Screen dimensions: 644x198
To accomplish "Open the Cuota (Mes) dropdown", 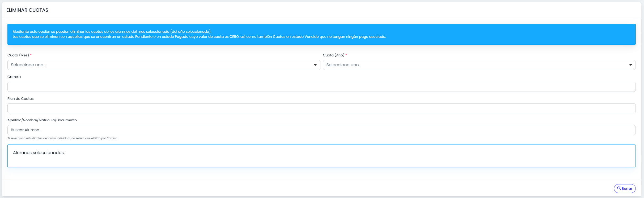I will [x=164, y=65].
